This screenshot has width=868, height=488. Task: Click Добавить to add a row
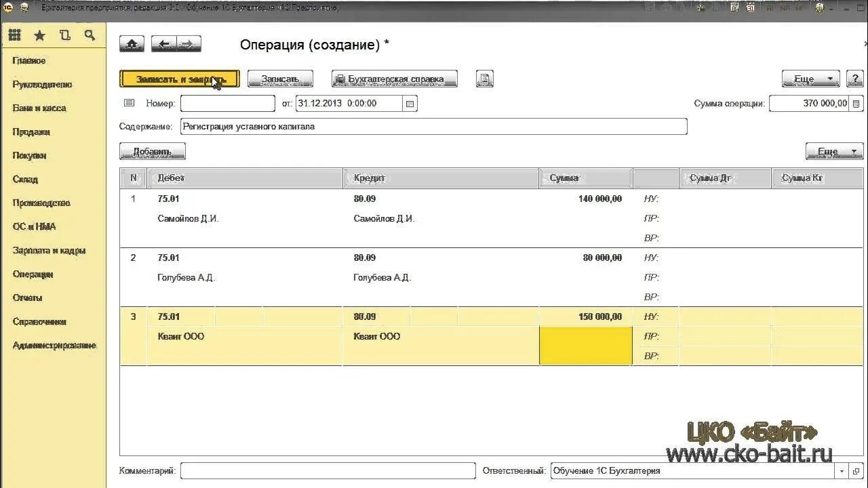pyautogui.click(x=153, y=151)
